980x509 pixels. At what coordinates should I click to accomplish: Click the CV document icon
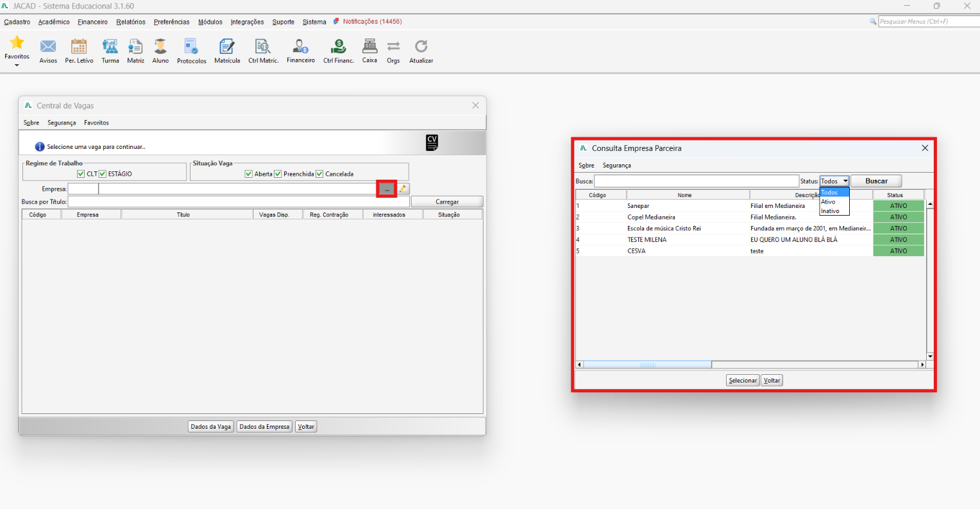click(432, 143)
